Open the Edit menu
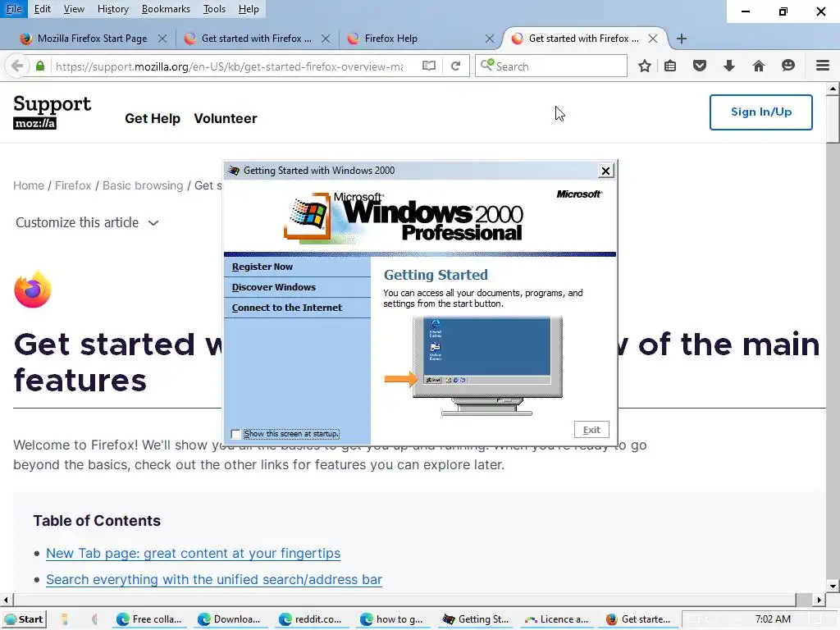The height and width of the screenshot is (630, 840). (x=43, y=8)
